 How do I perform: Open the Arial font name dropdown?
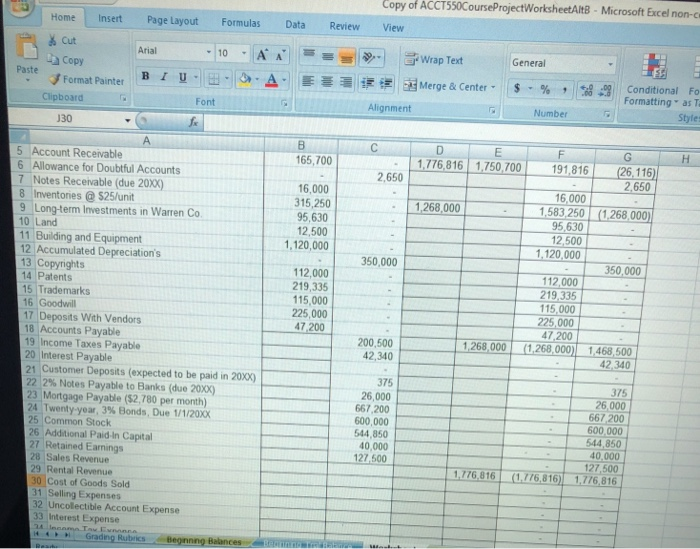208,52
